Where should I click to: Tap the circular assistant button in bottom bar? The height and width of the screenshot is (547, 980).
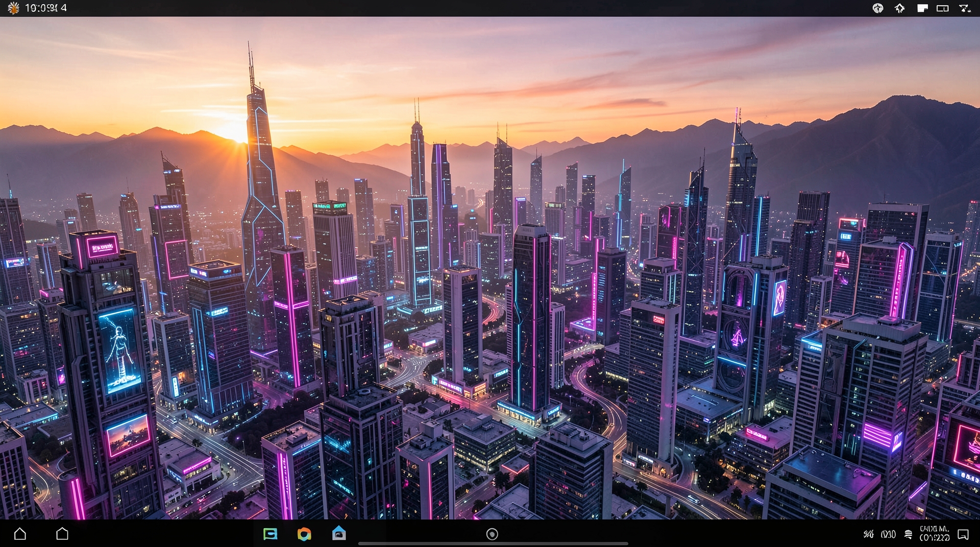(x=492, y=534)
